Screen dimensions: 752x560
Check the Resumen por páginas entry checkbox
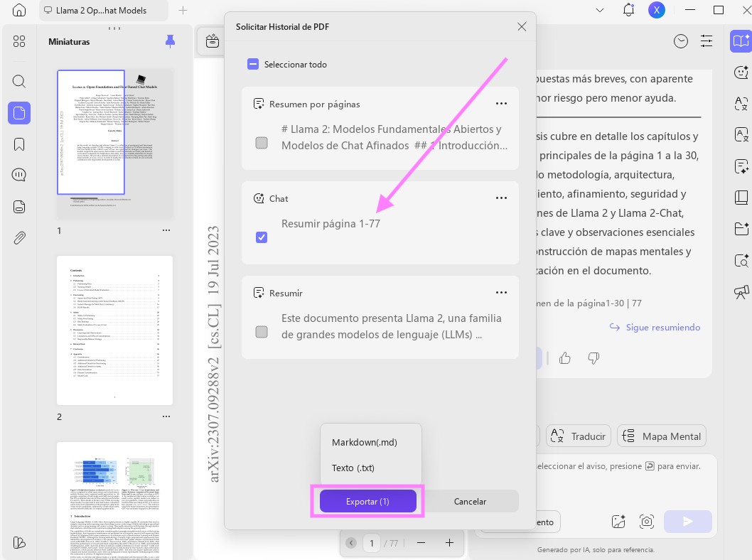262,142
